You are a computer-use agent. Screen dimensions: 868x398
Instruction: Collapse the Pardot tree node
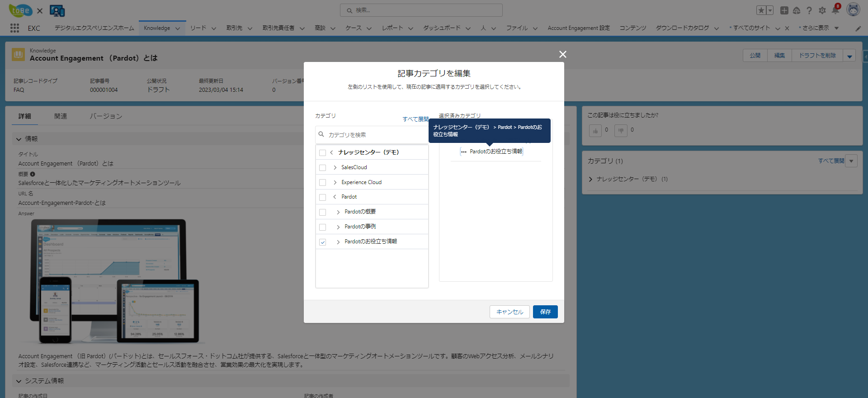(x=335, y=197)
